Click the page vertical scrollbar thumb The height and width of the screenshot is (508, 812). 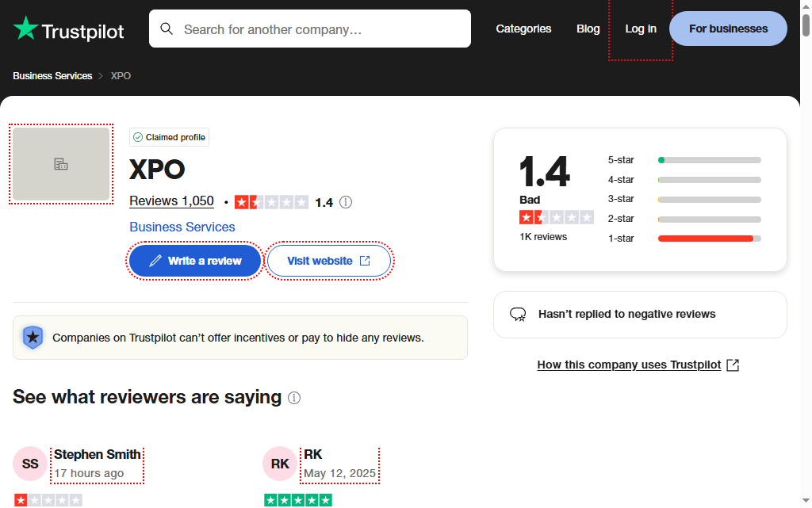(x=806, y=25)
